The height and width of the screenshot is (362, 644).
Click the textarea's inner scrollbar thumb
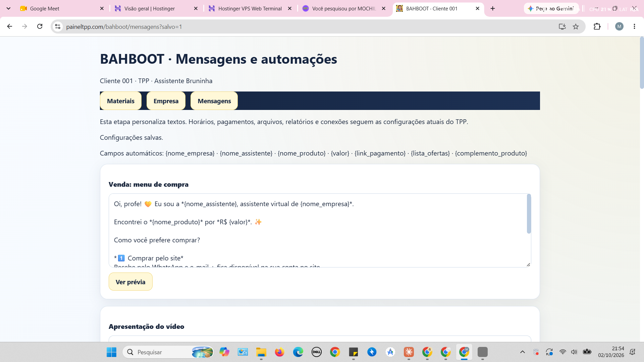coord(529,214)
